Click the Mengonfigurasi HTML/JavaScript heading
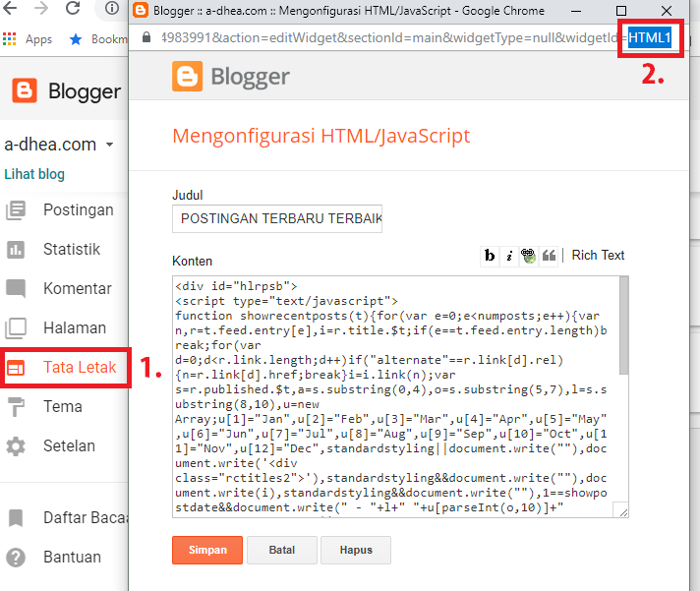Viewport: 700px width, 591px height. 321,136
